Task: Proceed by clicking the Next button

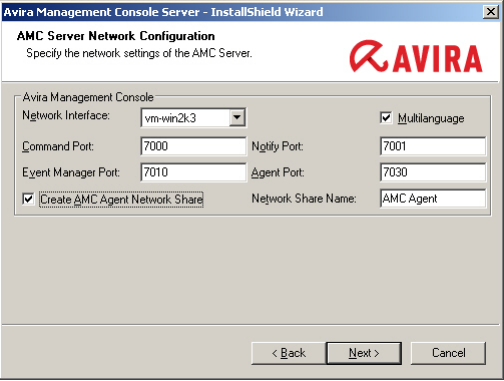Action: tap(364, 353)
